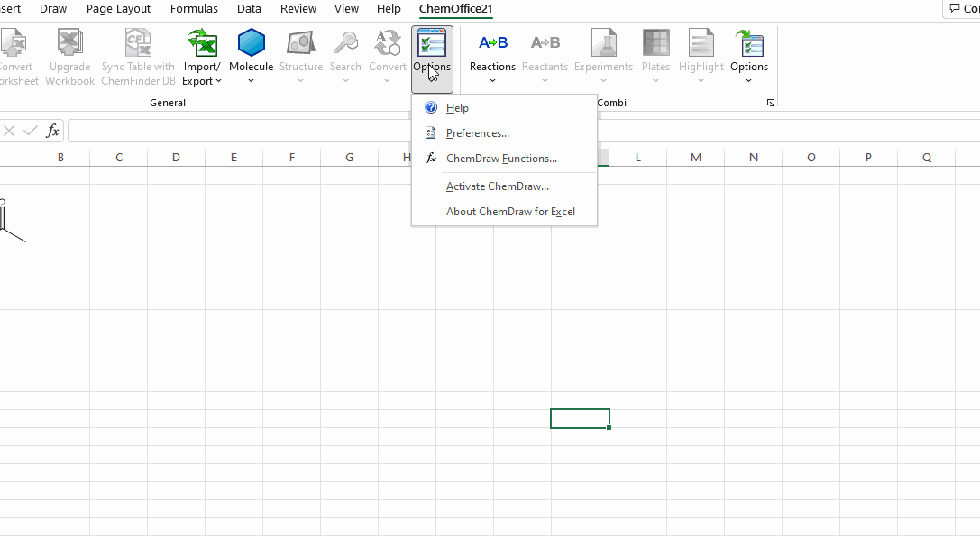Click the Structure ribbon icon
Viewport: 980px width, 536px height.
click(301, 42)
